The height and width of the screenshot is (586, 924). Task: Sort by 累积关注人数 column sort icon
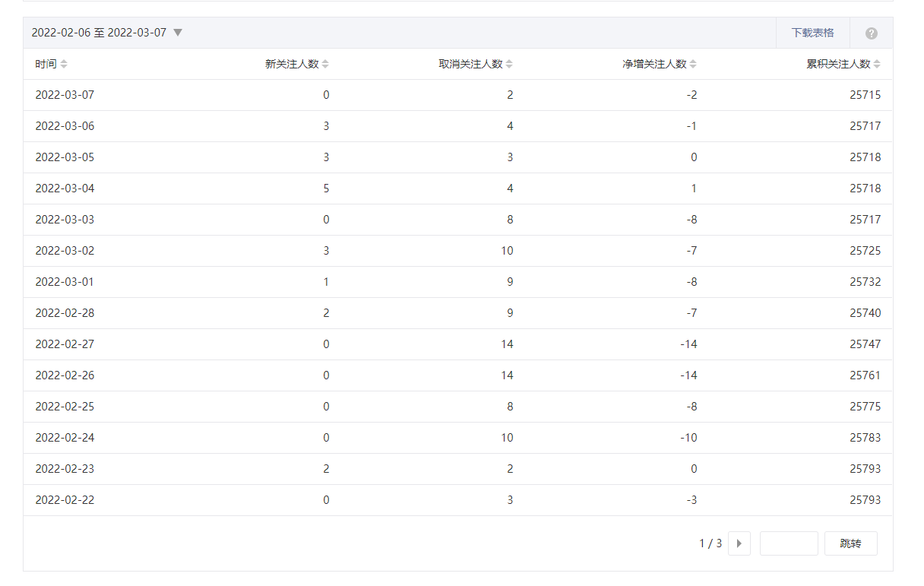877,65
